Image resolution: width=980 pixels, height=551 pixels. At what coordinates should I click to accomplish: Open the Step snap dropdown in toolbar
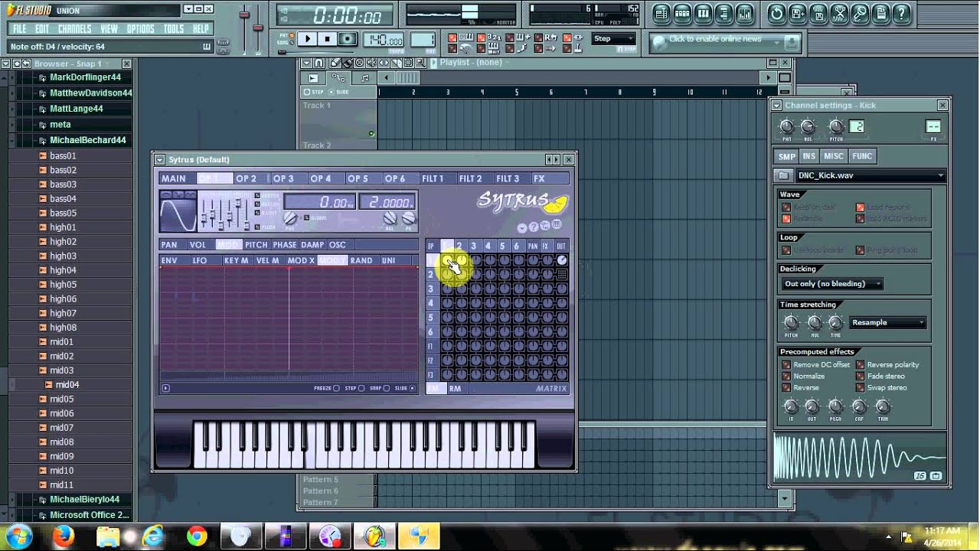[x=615, y=39]
